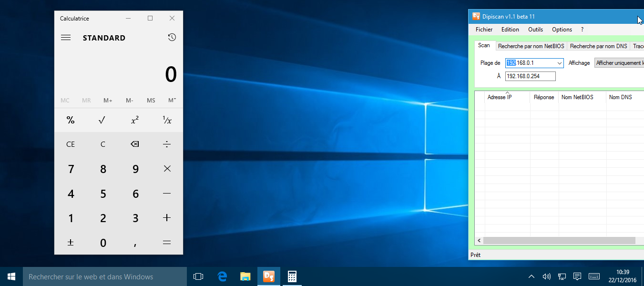Click the Dipiscan icon in the taskbar
This screenshot has width=644, height=286.
(x=269, y=276)
